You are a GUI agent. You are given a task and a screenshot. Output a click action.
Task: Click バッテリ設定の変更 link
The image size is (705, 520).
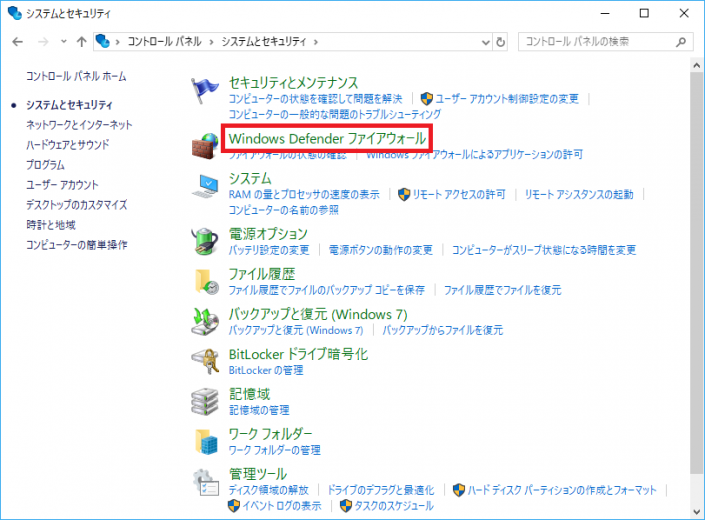click(x=269, y=250)
